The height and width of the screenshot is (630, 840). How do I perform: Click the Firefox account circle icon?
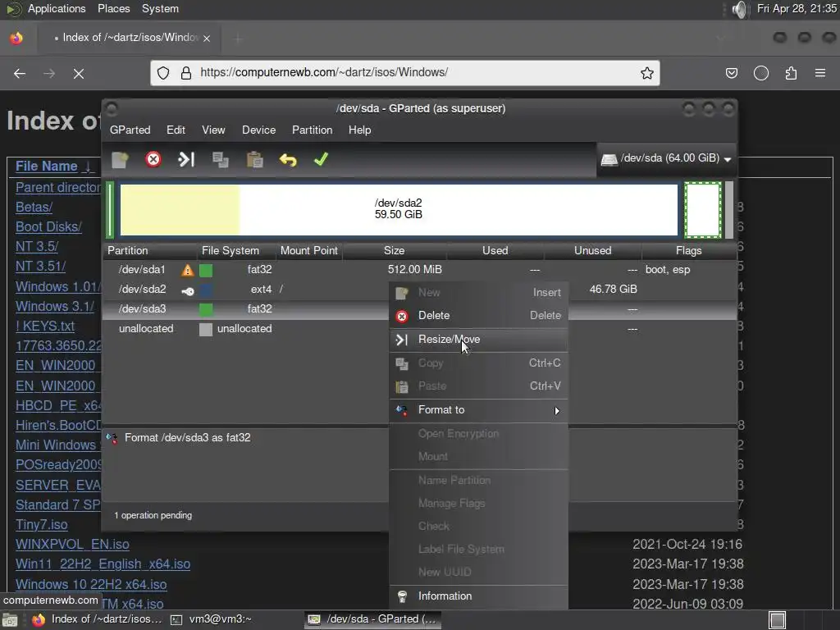[x=761, y=73]
